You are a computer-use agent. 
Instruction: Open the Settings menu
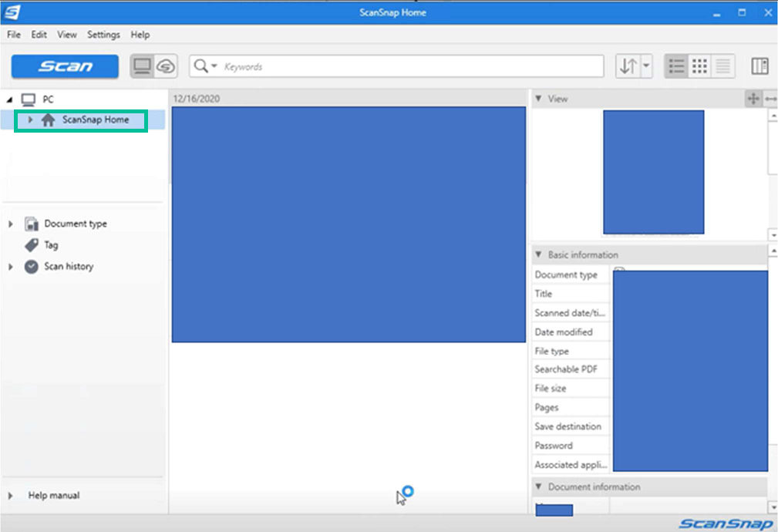[x=103, y=35]
